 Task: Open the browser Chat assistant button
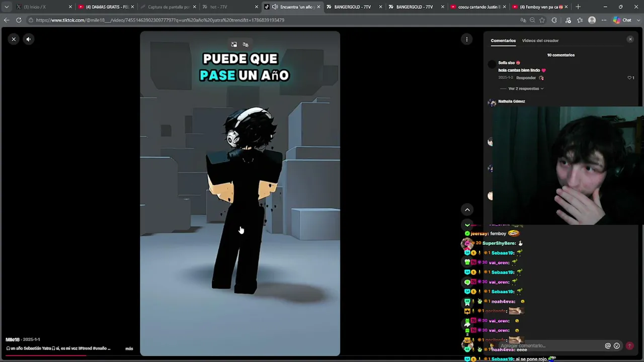pos(622,20)
